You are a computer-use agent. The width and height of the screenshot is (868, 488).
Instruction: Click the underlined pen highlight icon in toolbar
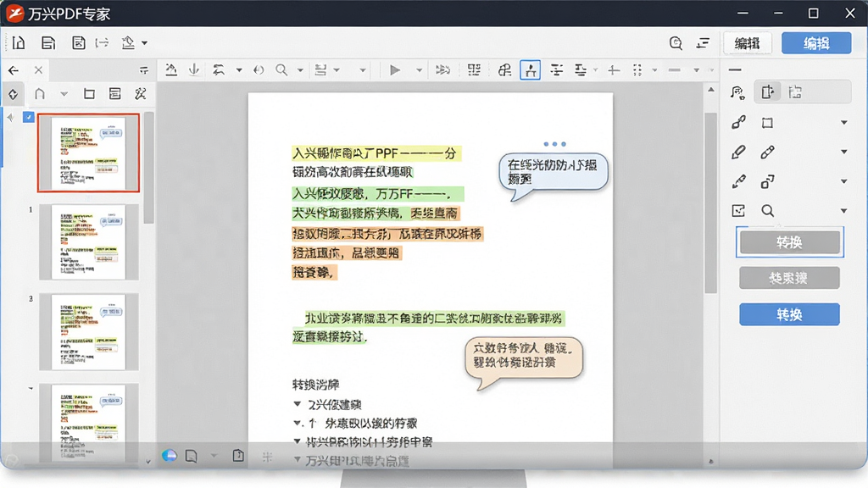coord(171,69)
